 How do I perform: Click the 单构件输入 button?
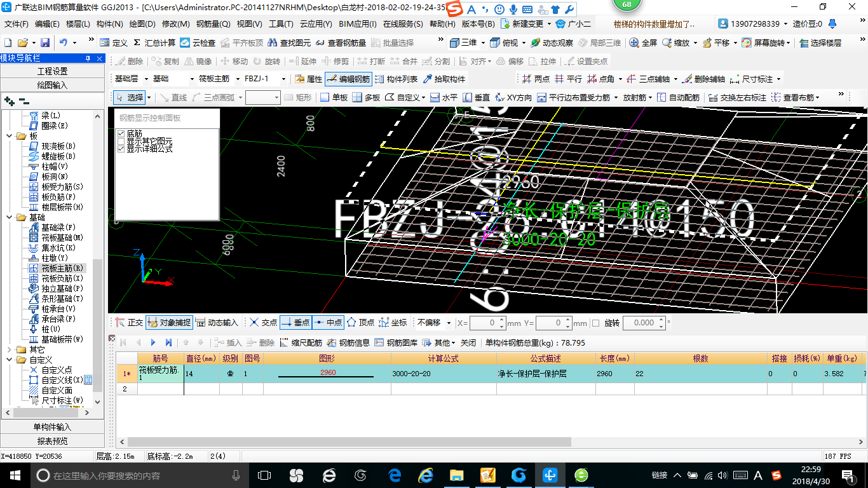coord(52,427)
